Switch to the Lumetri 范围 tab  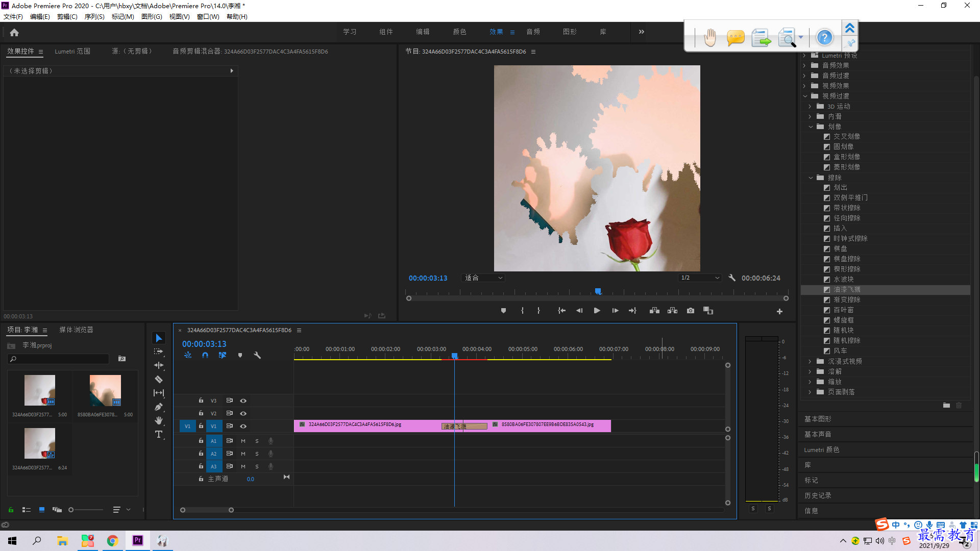pyautogui.click(x=72, y=52)
